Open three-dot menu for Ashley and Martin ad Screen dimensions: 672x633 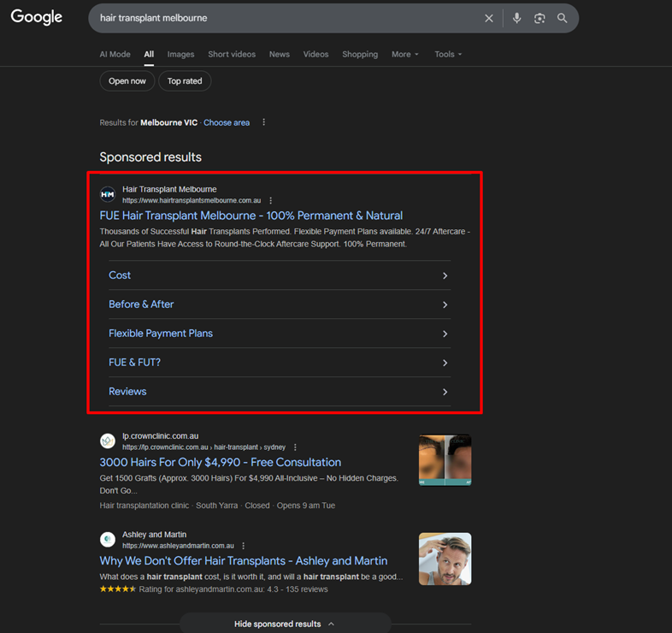[244, 546]
